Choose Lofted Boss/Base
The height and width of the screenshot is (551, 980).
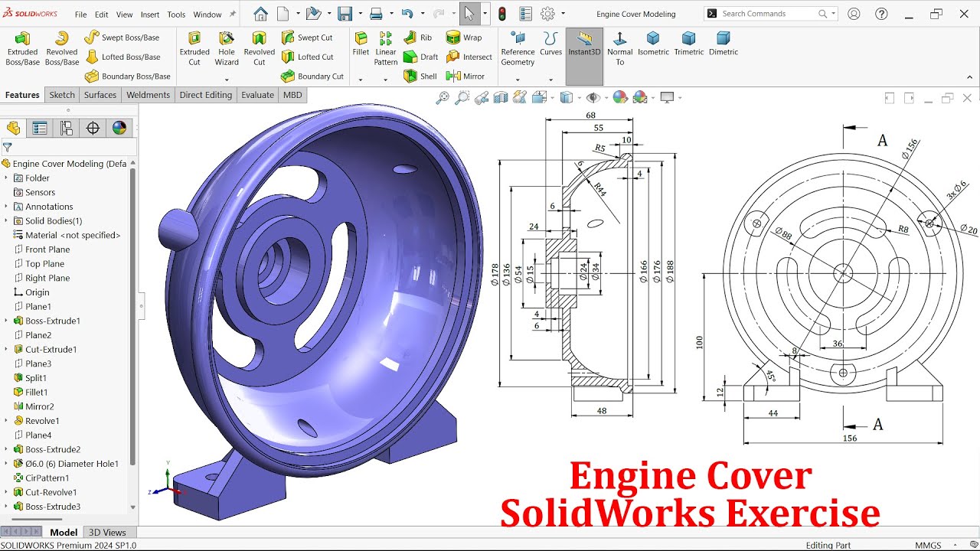click(x=122, y=57)
